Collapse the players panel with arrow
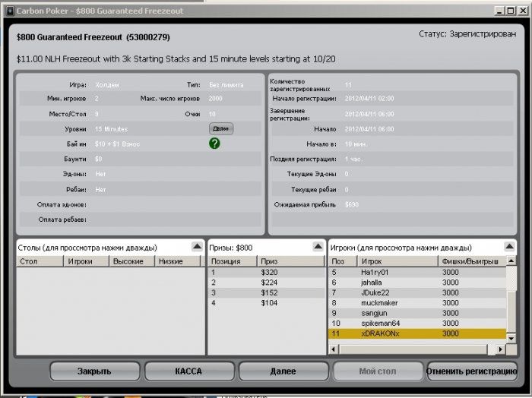The width and height of the screenshot is (532, 398). click(x=509, y=246)
